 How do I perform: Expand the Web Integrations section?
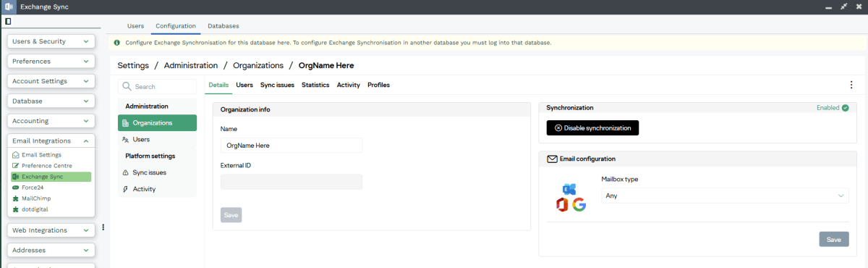(x=51, y=230)
